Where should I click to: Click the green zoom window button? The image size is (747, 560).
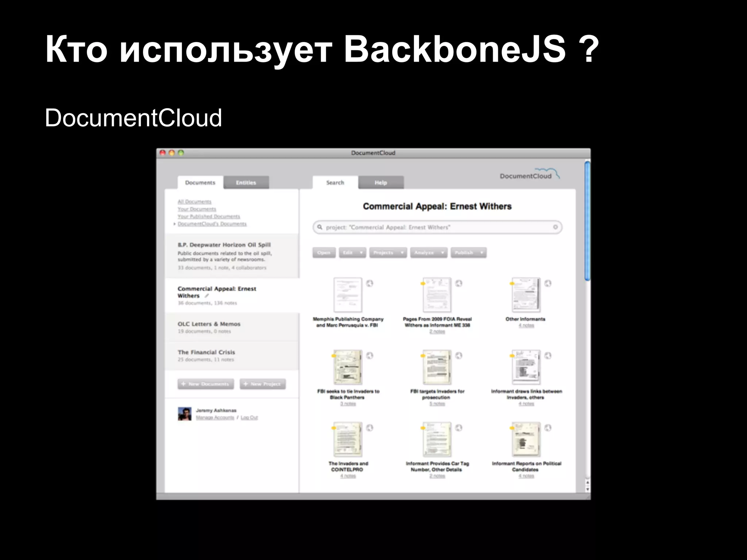[x=181, y=153]
